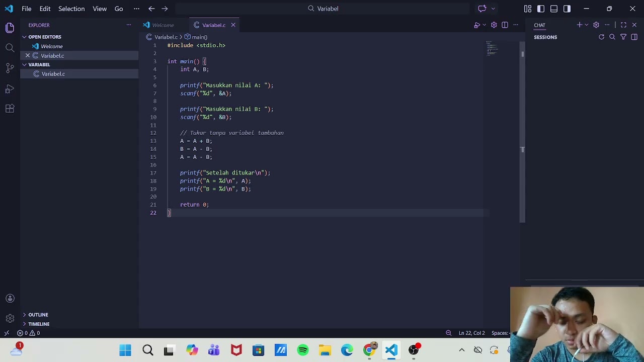Image resolution: width=644 pixels, height=362 pixels.
Task: Open the Source Control view
Action: click(x=10, y=68)
